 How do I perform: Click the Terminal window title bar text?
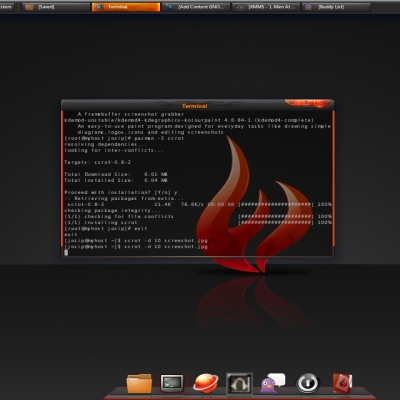pyautogui.click(x=195, y=106)
